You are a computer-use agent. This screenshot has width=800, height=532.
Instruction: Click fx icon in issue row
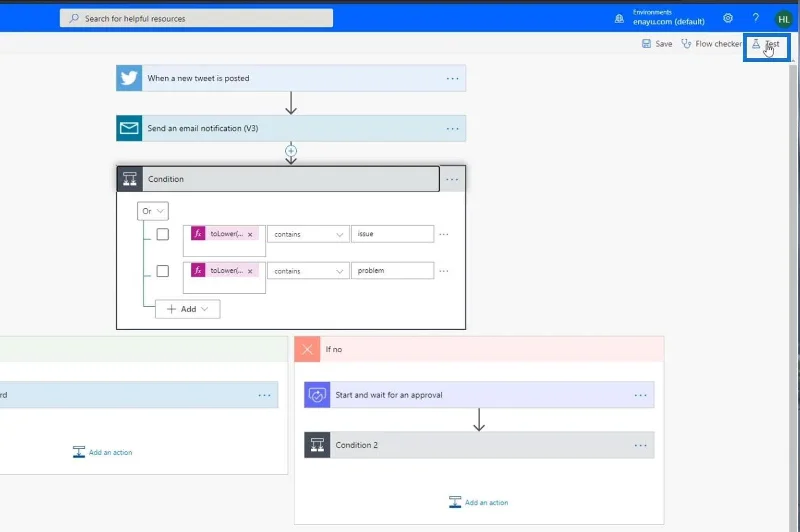click(198, 234)
